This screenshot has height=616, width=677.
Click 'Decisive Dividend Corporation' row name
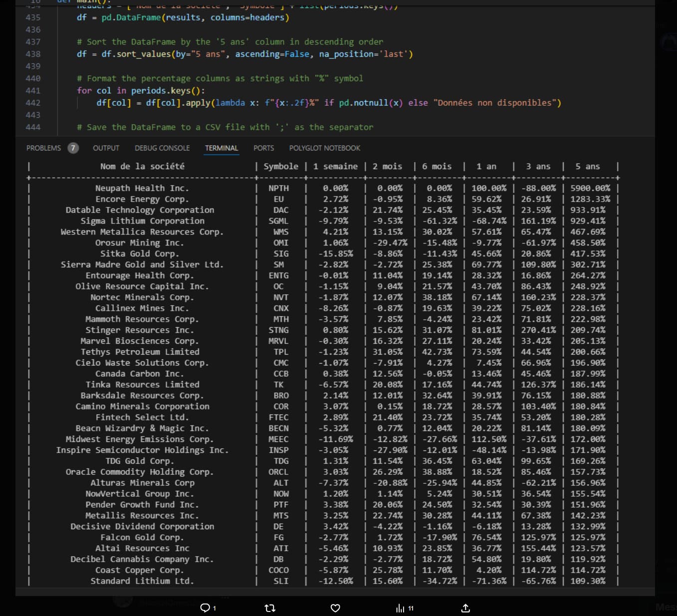(142, 527)
